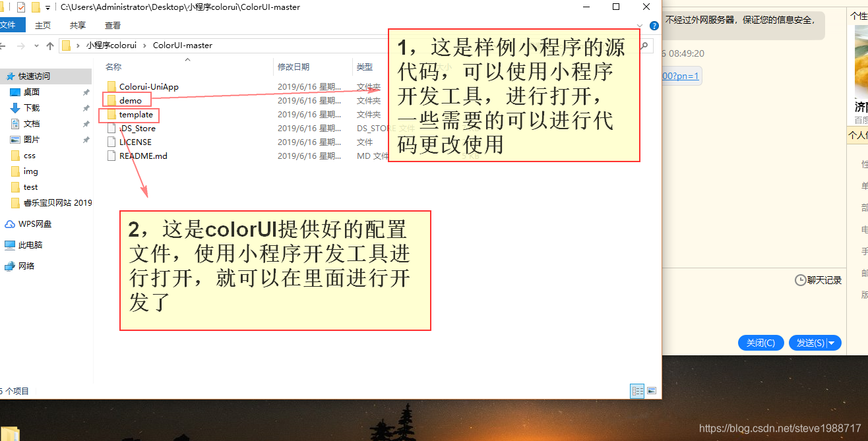The width and height of the screenshot is (868, 441).
Task: Click the 6 个项目 status bar text
Action: 15,391
